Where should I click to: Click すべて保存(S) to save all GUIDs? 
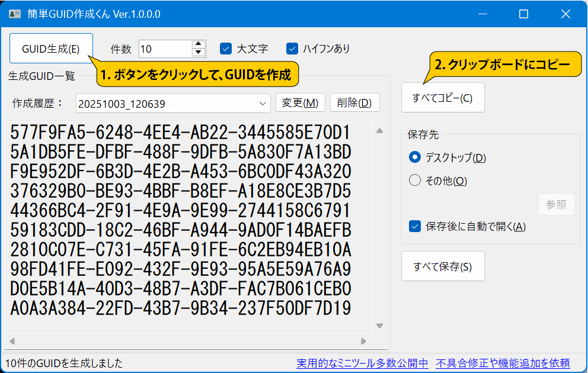coord(443,266)
